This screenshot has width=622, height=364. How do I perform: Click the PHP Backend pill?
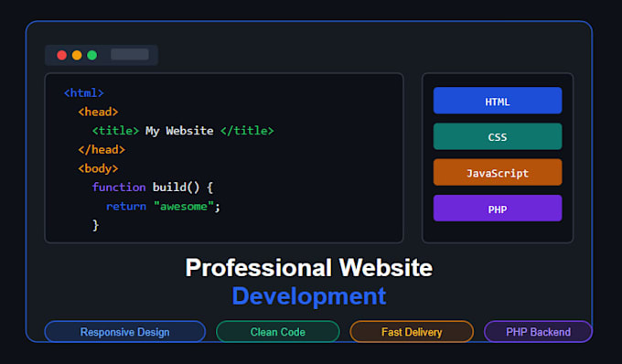tap(538, 331)
